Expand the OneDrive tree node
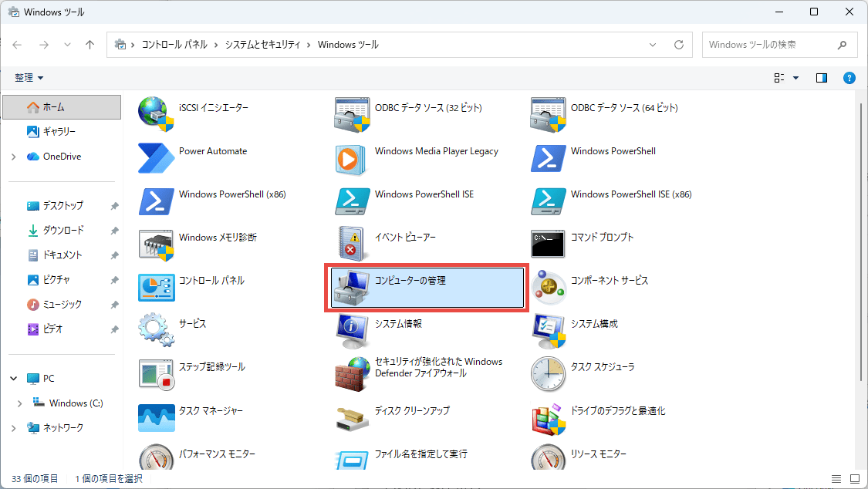 click(14, 157)
